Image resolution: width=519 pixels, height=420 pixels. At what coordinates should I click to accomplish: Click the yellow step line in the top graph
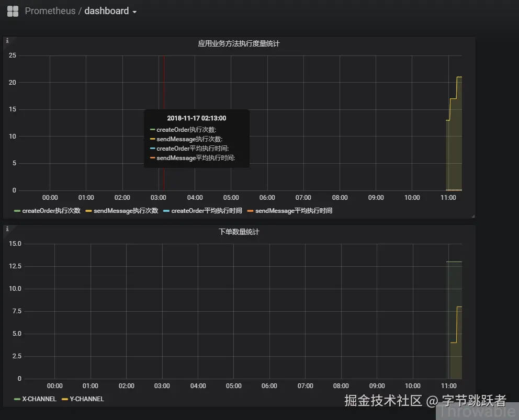coord(454,98)
